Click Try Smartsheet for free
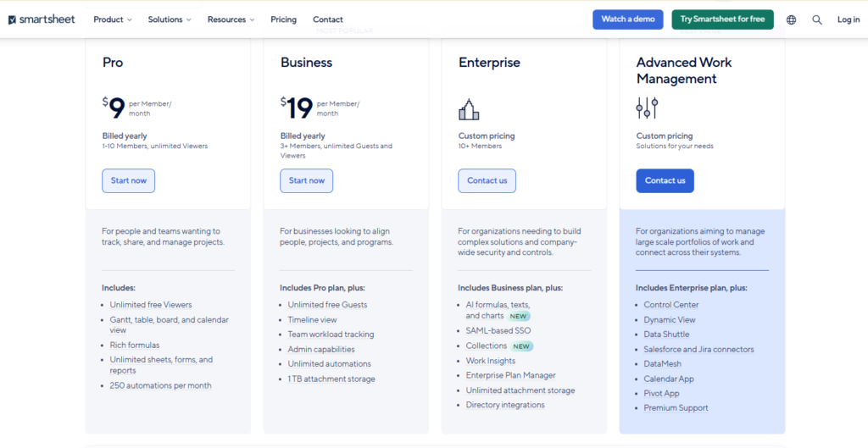 click(722, 19)
